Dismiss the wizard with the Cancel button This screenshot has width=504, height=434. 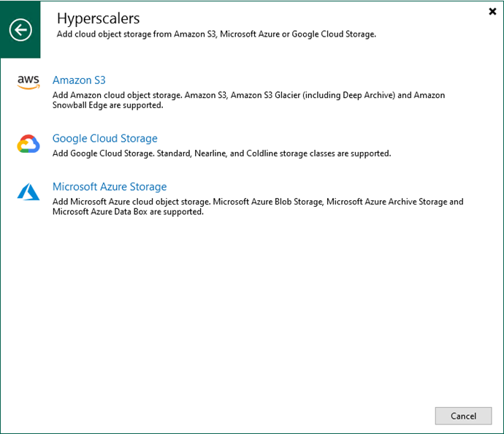coord(463,416)
